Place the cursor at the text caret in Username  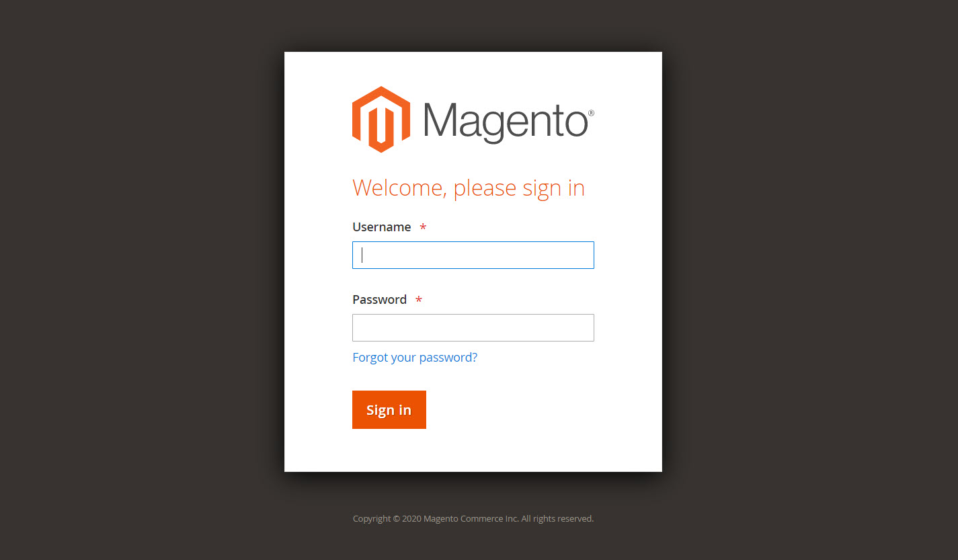(362, 255)
